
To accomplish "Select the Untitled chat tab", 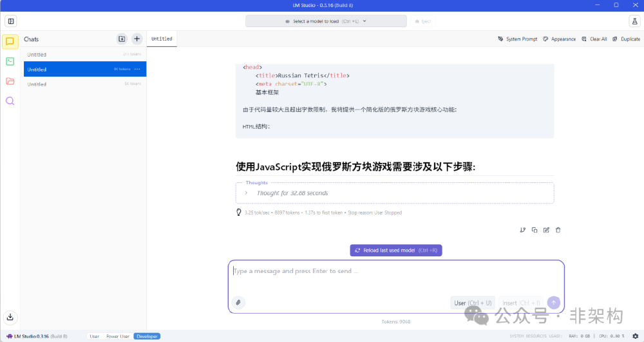I will (162, 39).
